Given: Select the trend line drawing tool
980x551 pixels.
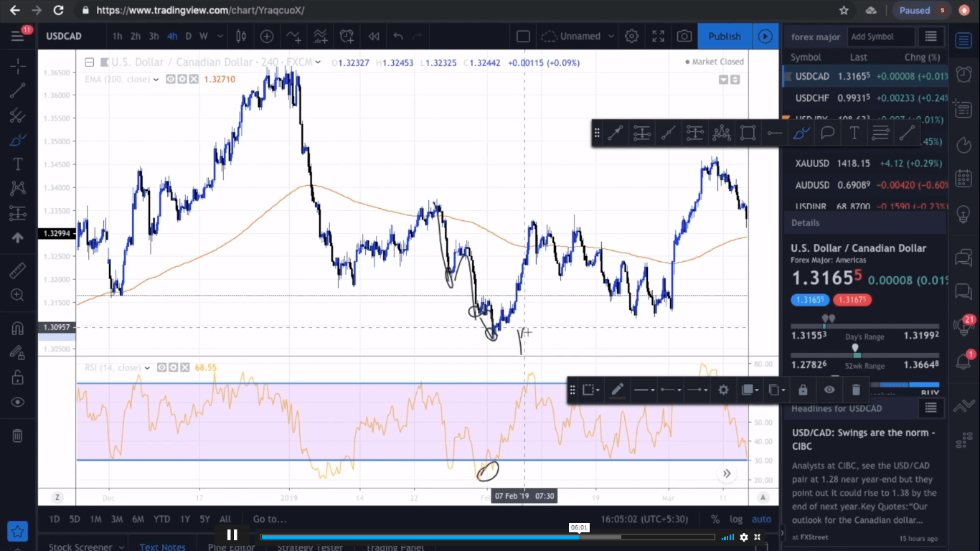Looking at the screenshot, I should (x=18, y=90).
